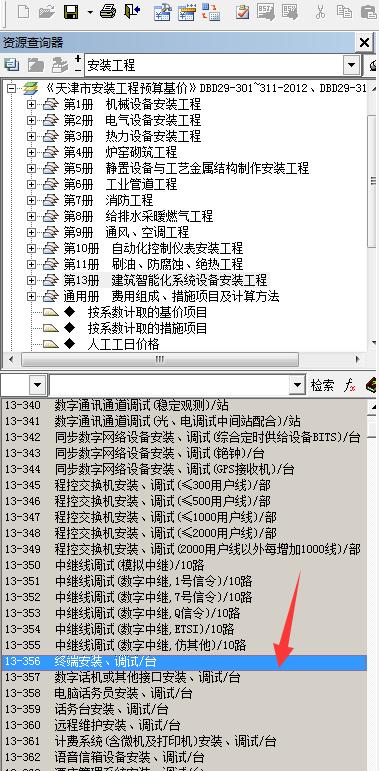Viewport: 379px width, 771px height.
Task: Click the swap tables orange arrows icon
Action: point(211,12)
